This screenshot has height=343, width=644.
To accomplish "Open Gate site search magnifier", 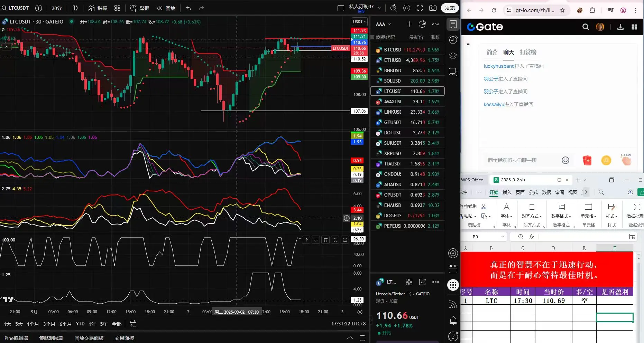I will (586, 27).
